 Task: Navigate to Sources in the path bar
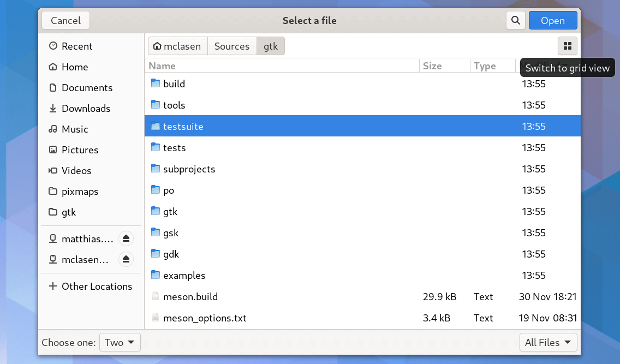pos(232,46)
